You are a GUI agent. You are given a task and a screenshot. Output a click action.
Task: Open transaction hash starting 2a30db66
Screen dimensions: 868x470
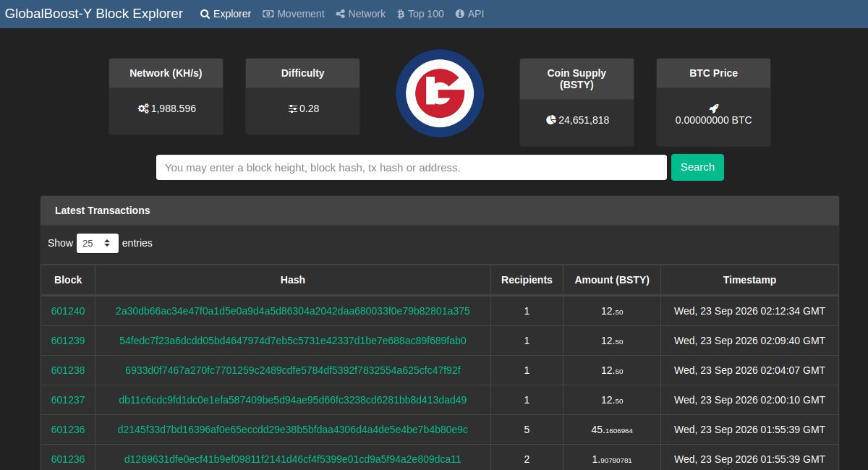click(x=293, y=311)
